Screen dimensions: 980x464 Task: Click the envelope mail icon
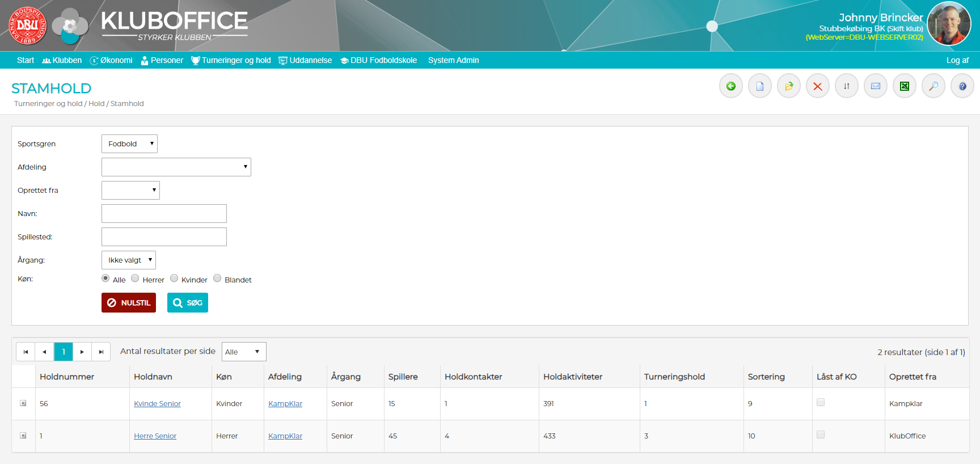pos(876,86)
